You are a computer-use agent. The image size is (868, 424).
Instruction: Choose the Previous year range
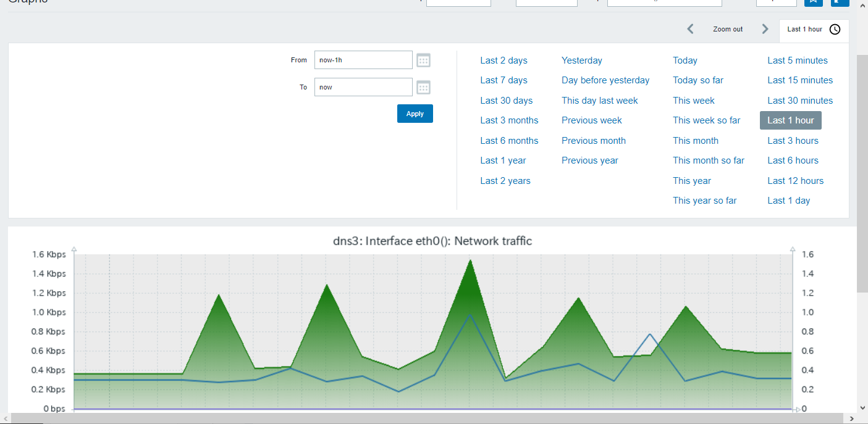pos(589,160)
